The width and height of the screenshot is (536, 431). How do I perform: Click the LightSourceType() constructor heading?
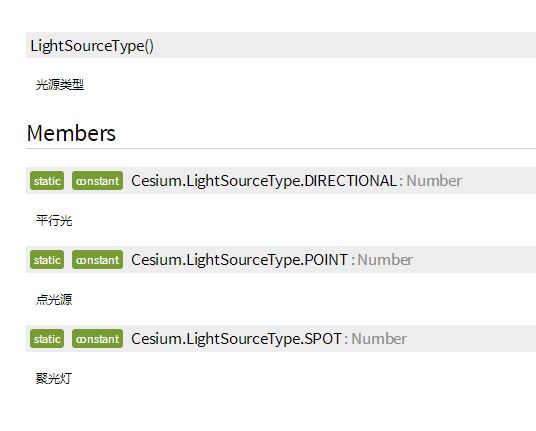(x=92, y=46)
